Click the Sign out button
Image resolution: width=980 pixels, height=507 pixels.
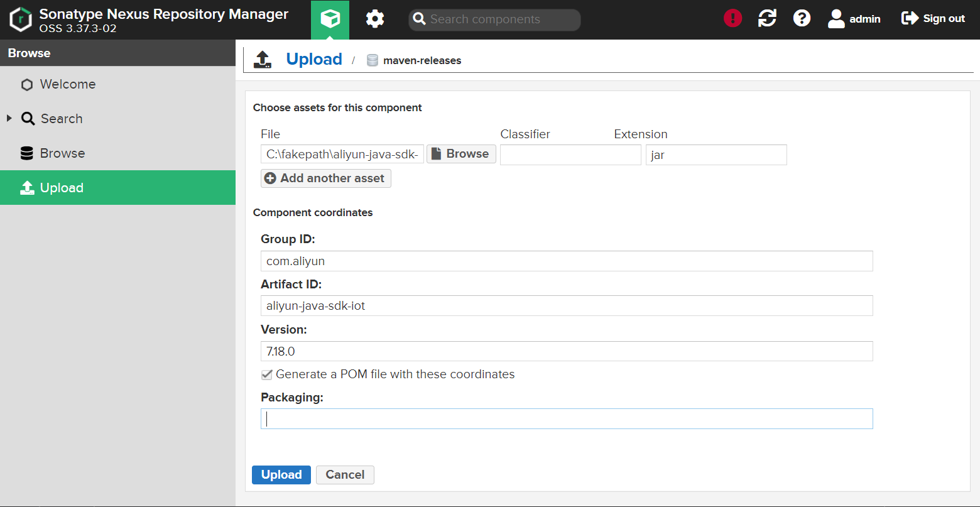point(933,19)
